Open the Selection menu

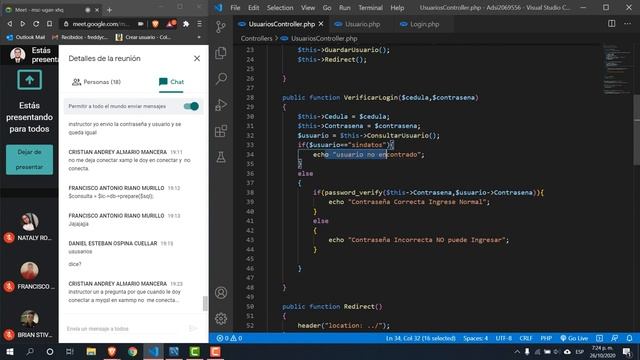click(280, 8)
